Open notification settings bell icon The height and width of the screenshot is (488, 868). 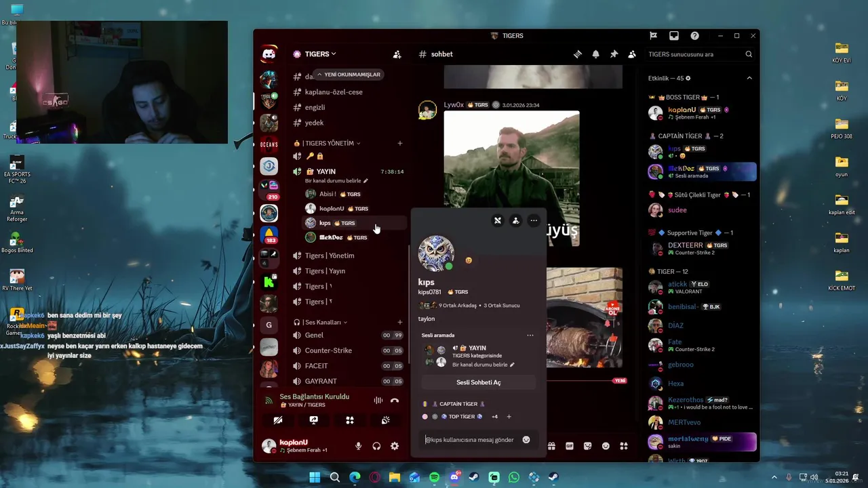pos(595,54)
